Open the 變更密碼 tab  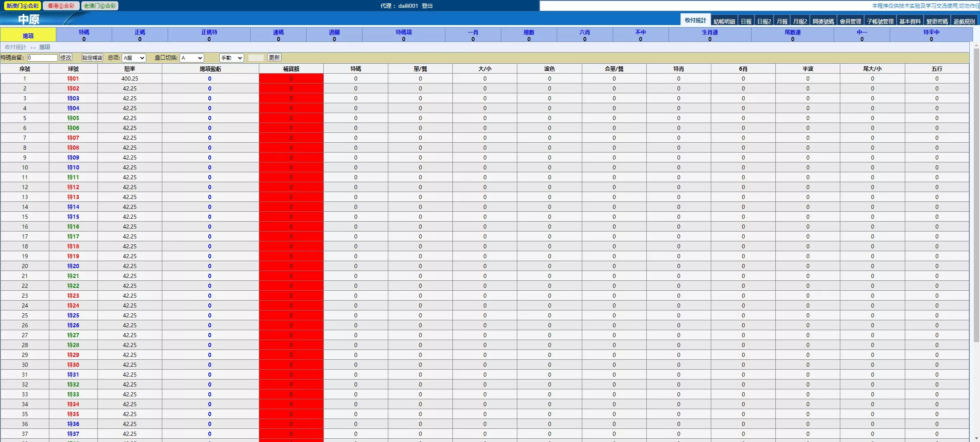click(937, 21)
